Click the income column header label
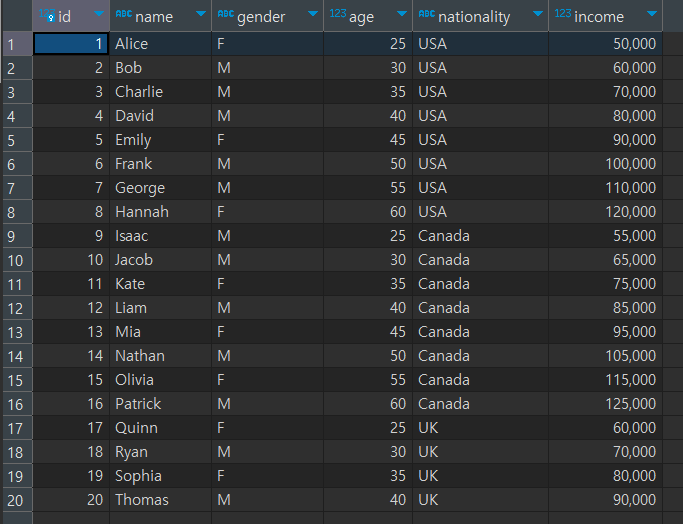This screenshot has height=524, width=683. pos(599,17)
